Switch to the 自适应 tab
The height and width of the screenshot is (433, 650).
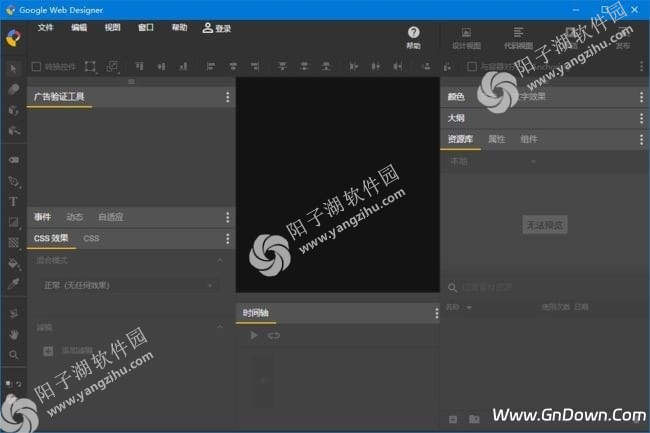tap(111, 217)
